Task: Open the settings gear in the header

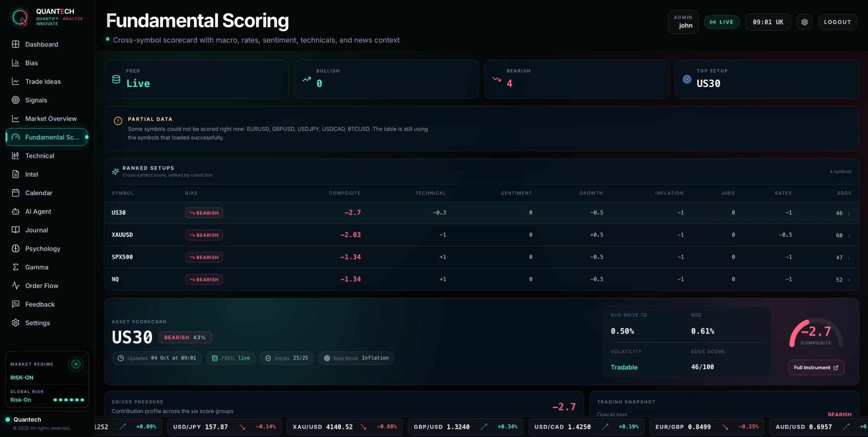Action: (804, 22)
